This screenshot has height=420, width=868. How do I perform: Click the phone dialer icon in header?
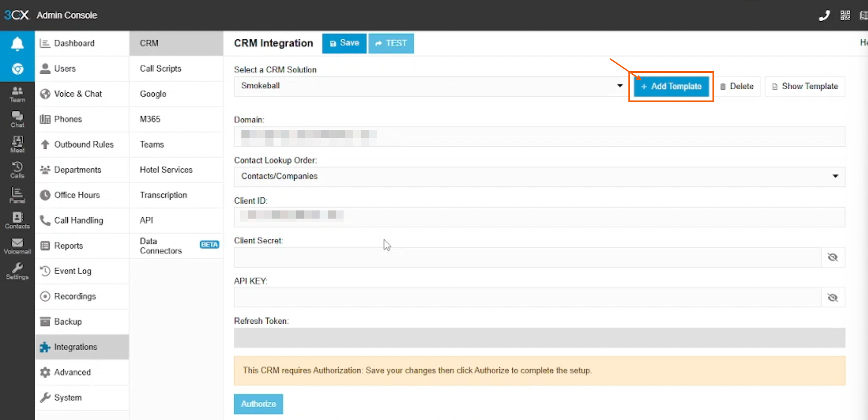point(824,15)
